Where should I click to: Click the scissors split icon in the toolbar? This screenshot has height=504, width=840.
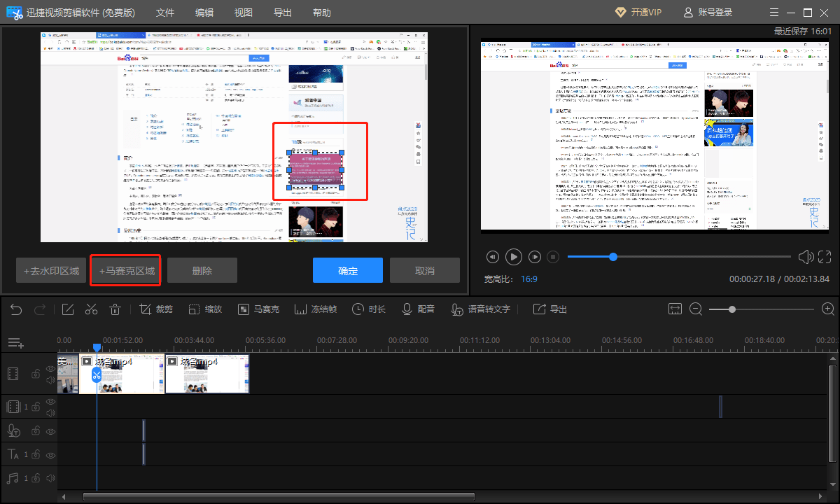pos(91,309)
